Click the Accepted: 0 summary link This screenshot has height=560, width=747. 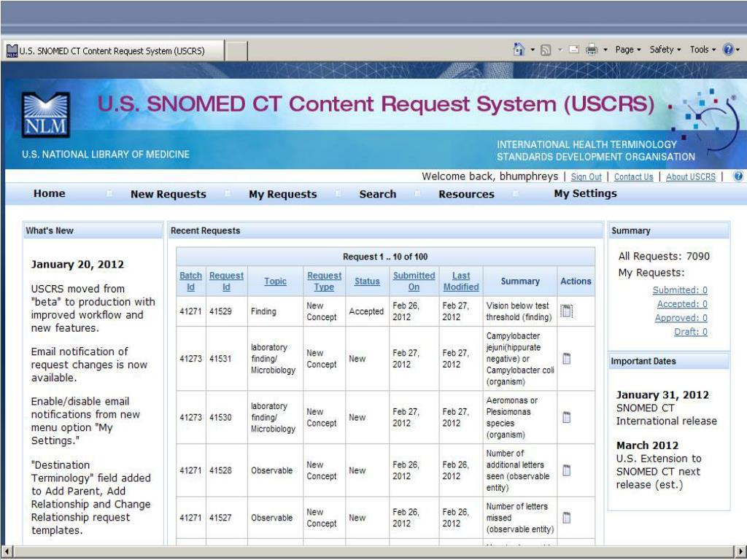pos(682,303)
